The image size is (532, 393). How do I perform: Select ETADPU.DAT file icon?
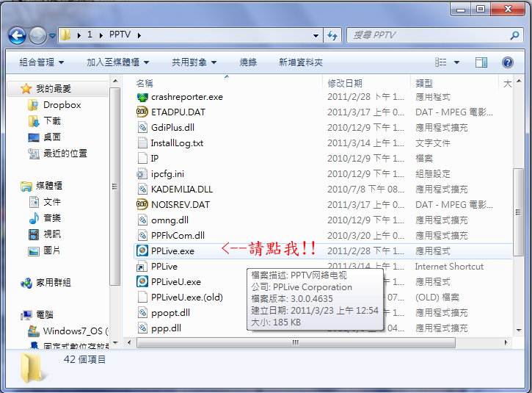tap(142, 112)
